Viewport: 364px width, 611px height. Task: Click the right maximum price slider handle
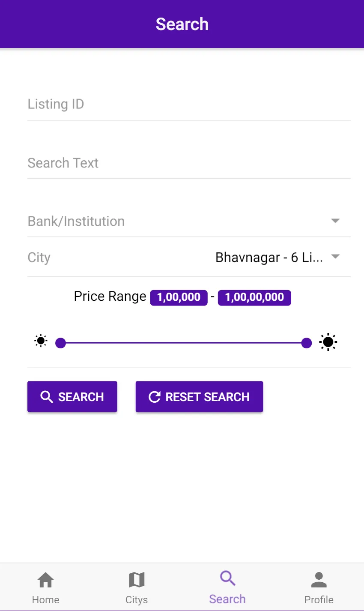click(307, 343)
